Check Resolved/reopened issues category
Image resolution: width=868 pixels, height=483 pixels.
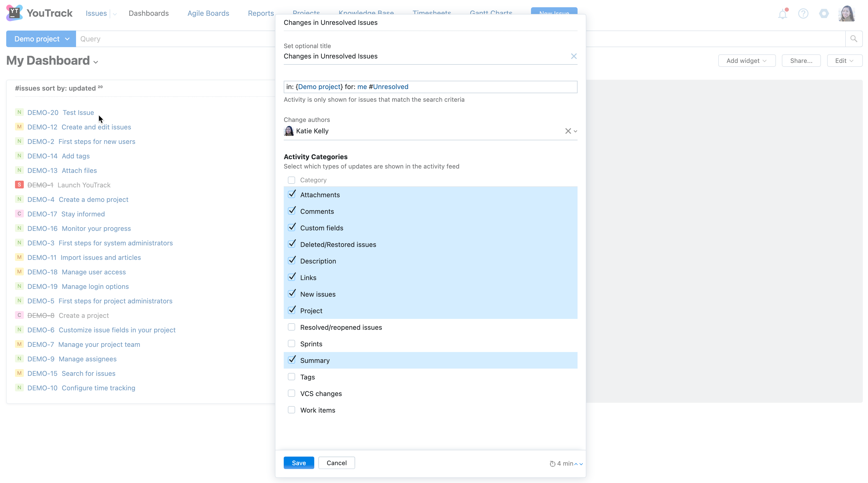pos(291,327)
